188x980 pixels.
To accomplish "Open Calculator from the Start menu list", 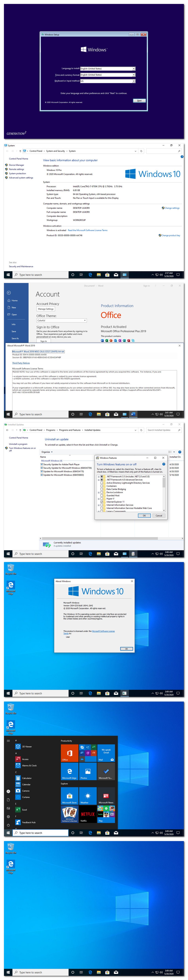I will (x=24, y=778).
